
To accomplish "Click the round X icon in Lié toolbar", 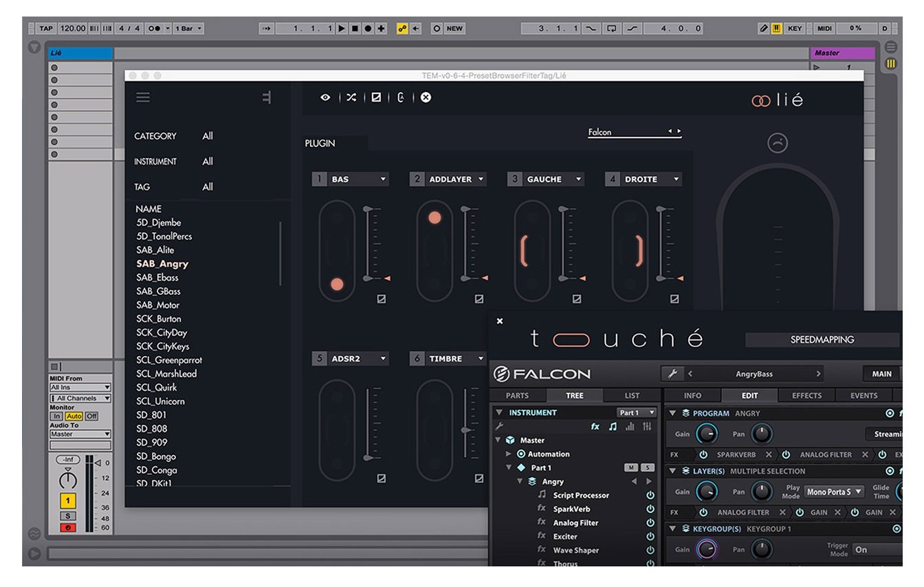I will (x=426, y=98).
